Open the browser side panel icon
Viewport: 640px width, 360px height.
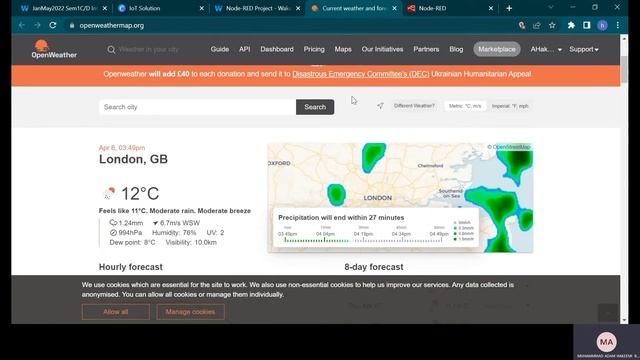point(587,25)
